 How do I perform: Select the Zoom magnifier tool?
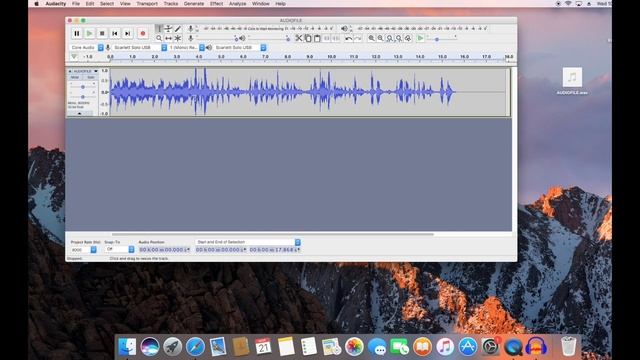[159, 38]
